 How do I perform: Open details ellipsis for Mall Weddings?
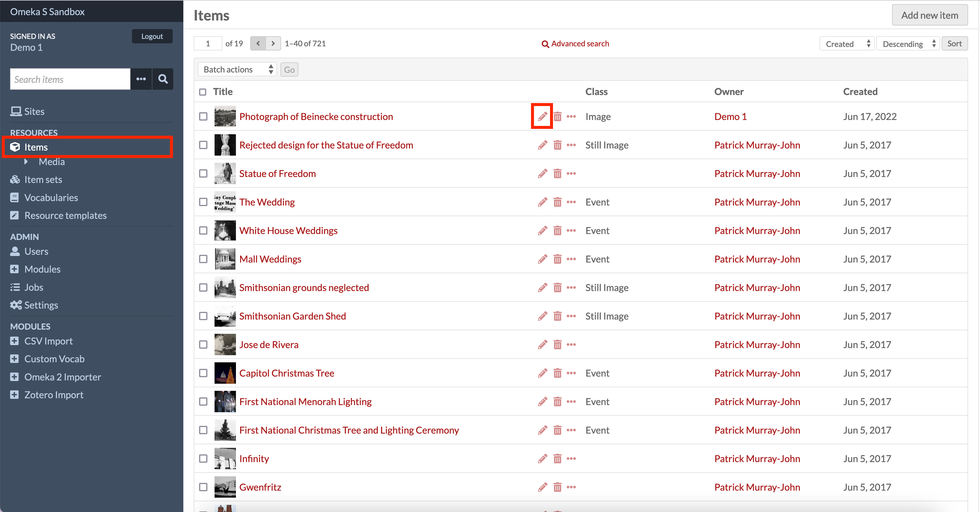571,259
